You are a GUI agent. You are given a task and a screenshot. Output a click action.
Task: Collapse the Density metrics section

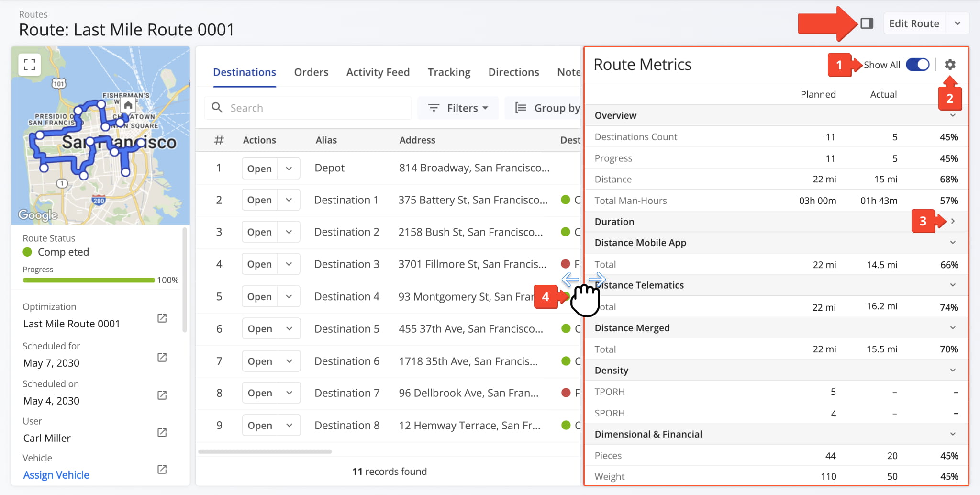(x=953, y=370)
